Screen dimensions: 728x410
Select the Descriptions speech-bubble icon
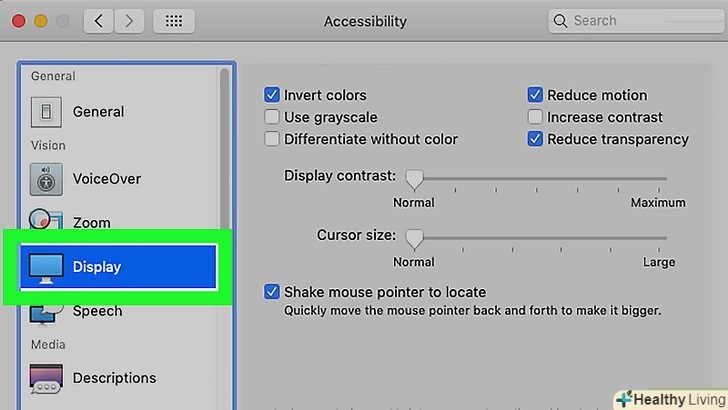point(47,378)
